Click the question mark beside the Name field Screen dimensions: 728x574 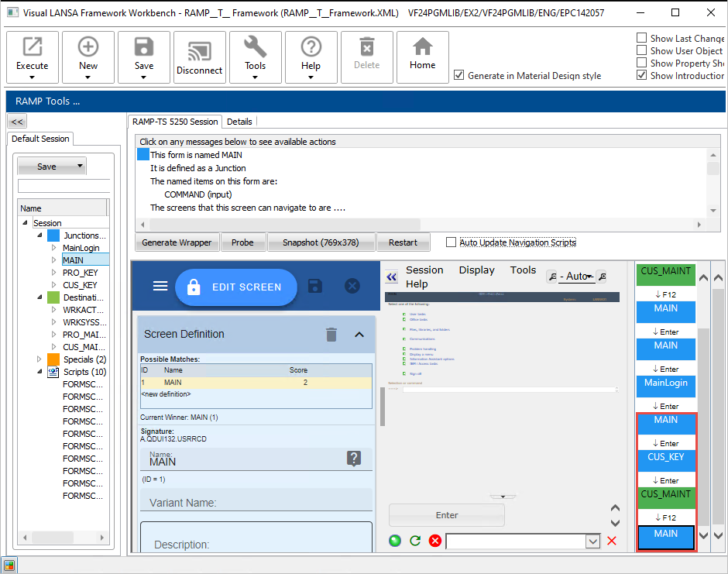[353, 459]
